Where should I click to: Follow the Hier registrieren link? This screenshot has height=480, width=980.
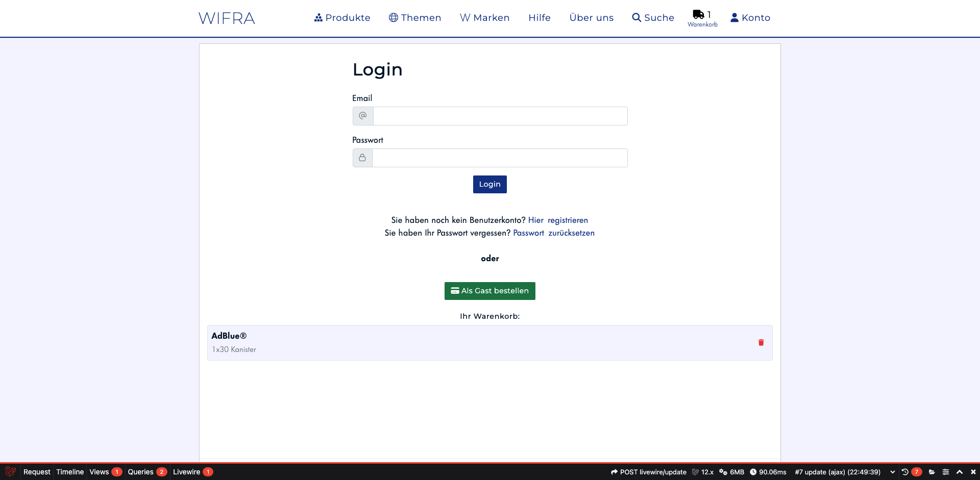[557, 220]
